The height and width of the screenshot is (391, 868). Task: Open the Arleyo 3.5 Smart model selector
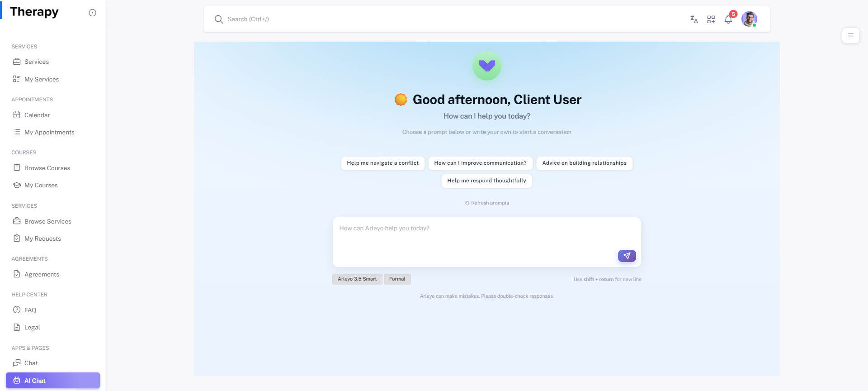point(357,279)
